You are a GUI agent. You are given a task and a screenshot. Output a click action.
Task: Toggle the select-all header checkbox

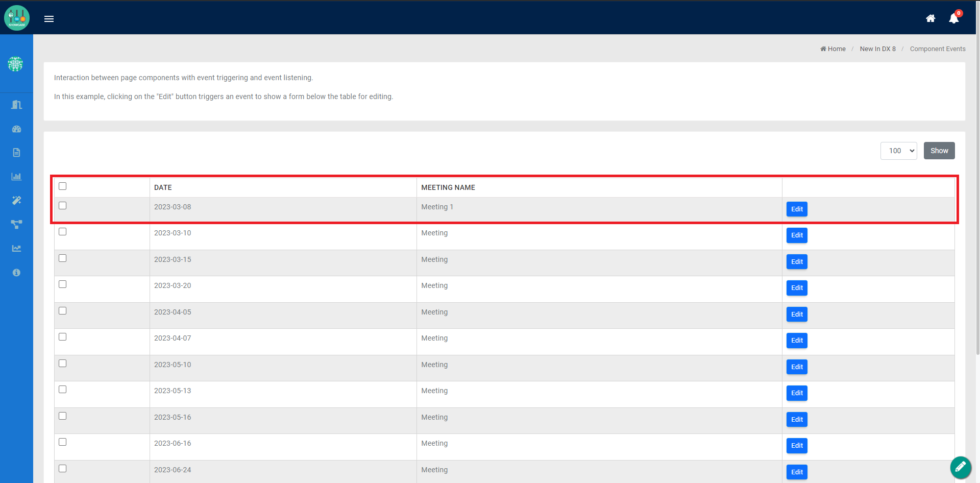pyautogui.click(x=63, y=186)
